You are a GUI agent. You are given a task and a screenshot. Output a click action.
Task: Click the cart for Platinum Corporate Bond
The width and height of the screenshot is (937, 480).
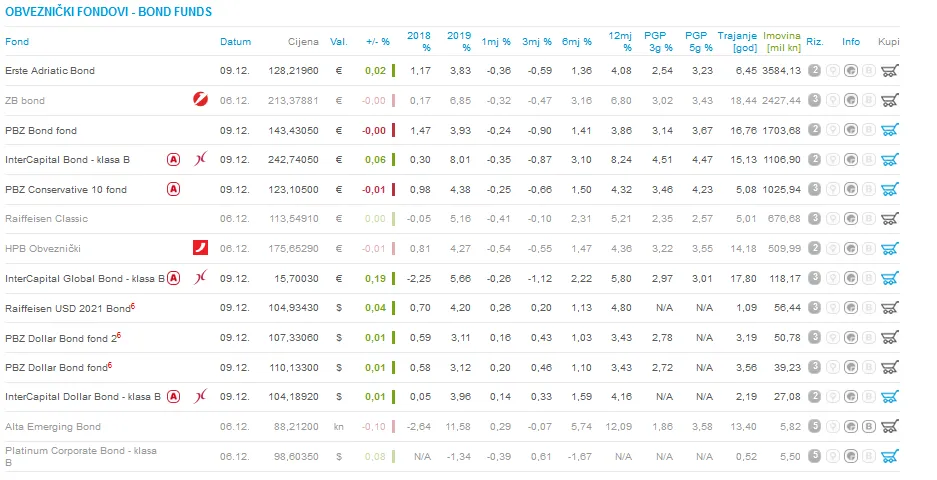pos(889,456)
